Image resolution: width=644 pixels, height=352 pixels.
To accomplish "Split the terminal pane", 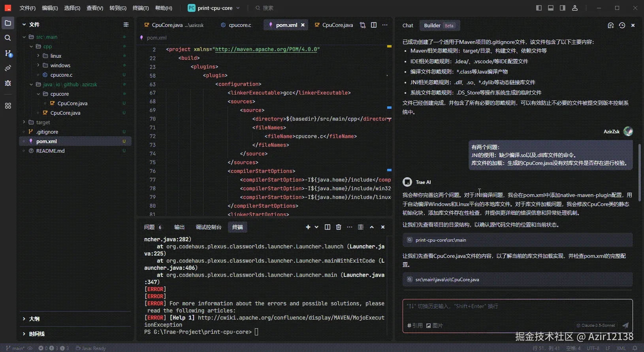I will (328, 227).
